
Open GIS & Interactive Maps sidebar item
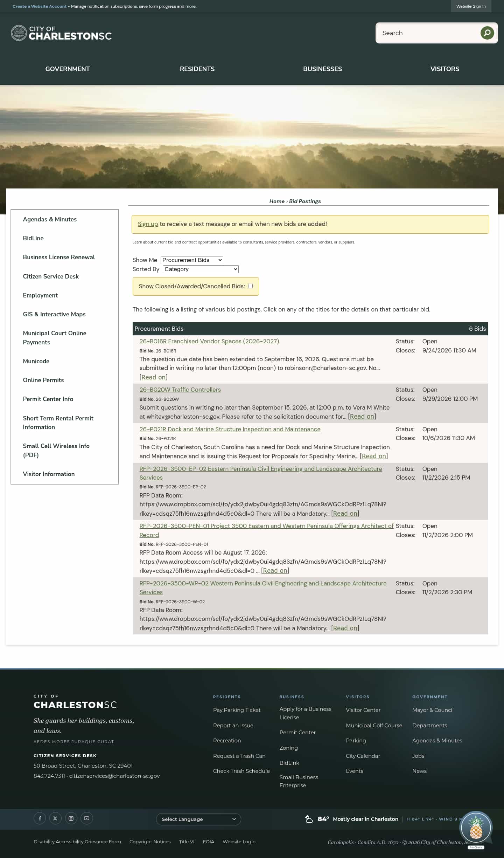coord(54,314)
